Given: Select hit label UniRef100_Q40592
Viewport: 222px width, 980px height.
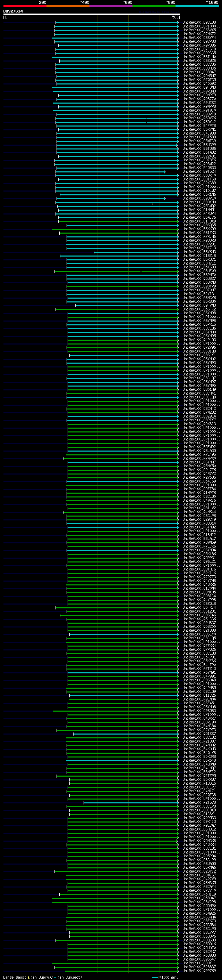Looking at the screenshot, I should click(199, 84).
